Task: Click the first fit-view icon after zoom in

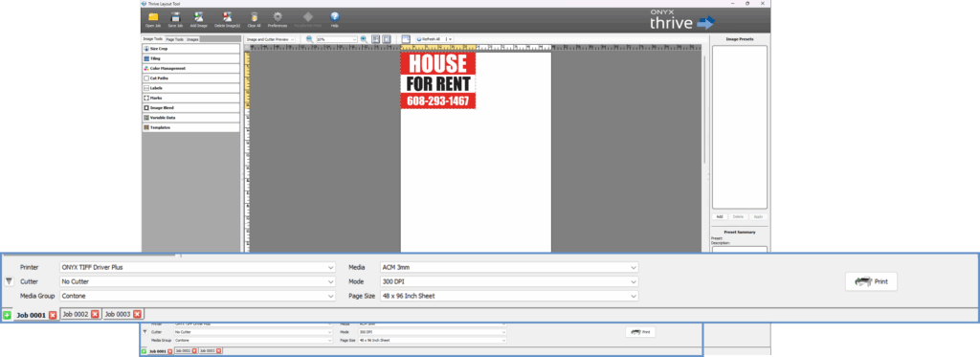Action: click(375, 39)
